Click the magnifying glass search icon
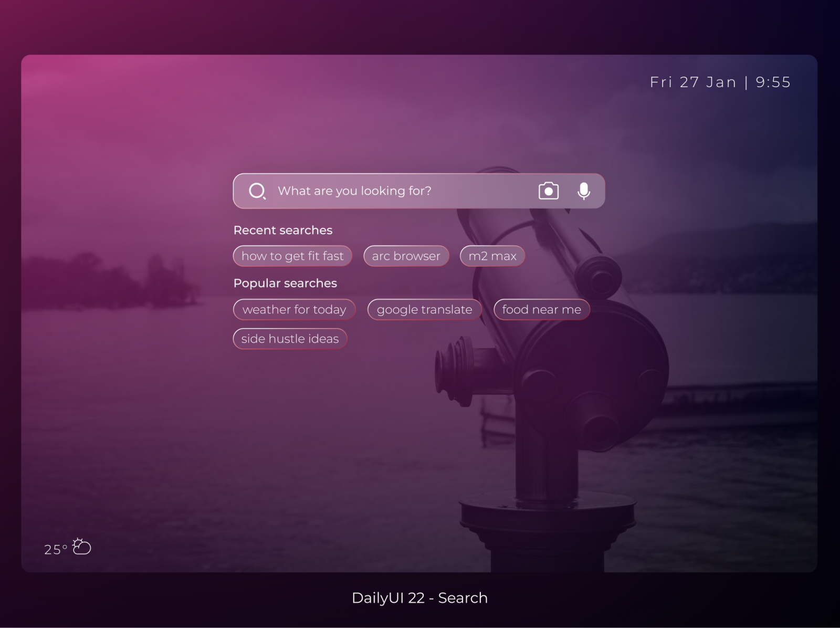The image size is (840, 628). [258, 191]
